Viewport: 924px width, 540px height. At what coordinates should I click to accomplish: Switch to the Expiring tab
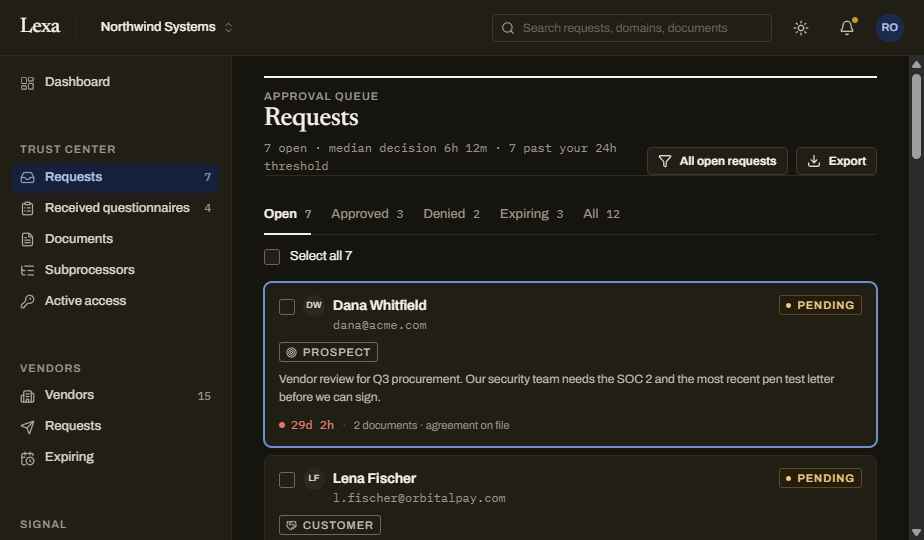(532, 214)
